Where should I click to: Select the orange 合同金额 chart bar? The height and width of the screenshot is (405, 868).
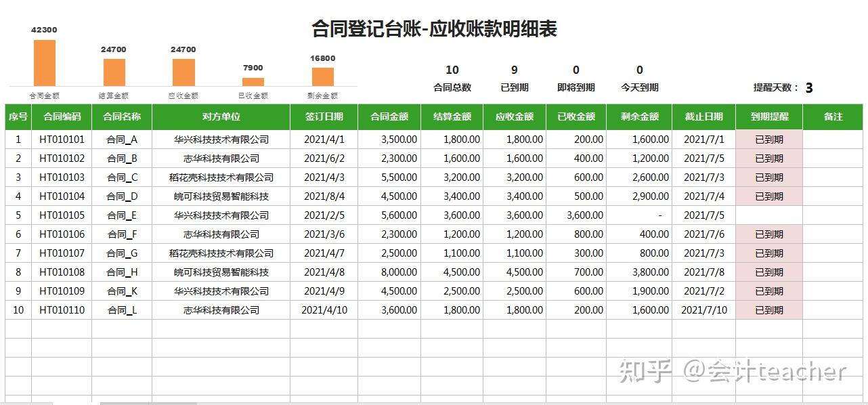[45, 63]
